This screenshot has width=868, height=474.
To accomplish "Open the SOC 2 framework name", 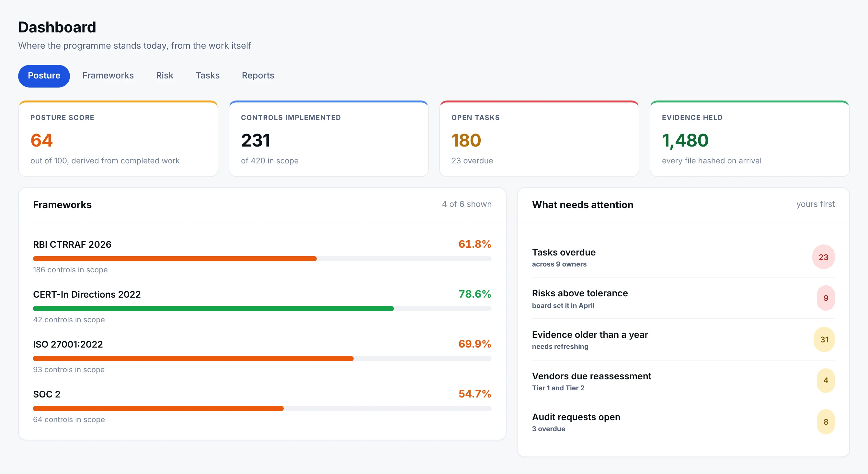I will coord(47,394).
